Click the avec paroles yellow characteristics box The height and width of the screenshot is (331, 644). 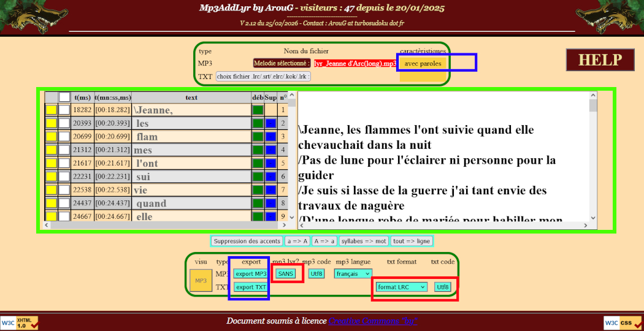[423, 63]
